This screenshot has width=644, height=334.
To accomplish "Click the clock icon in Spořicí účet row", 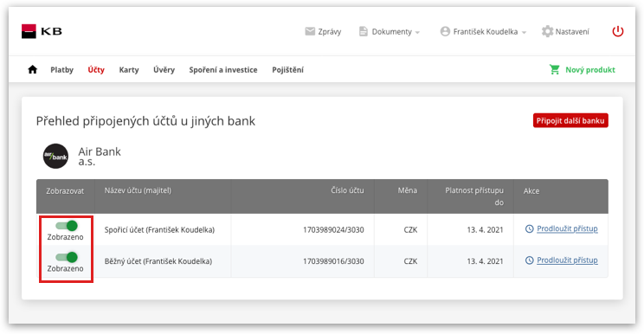I will point(530,229).
